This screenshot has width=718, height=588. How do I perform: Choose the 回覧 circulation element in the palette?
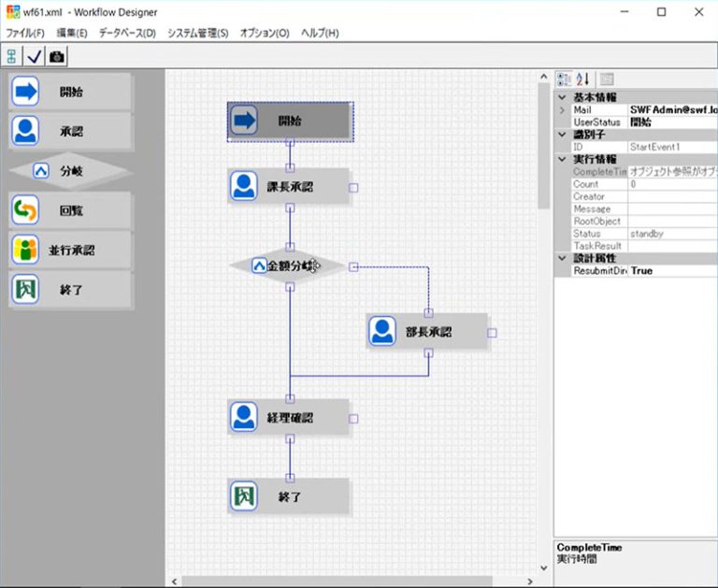[x=70, y=211]
